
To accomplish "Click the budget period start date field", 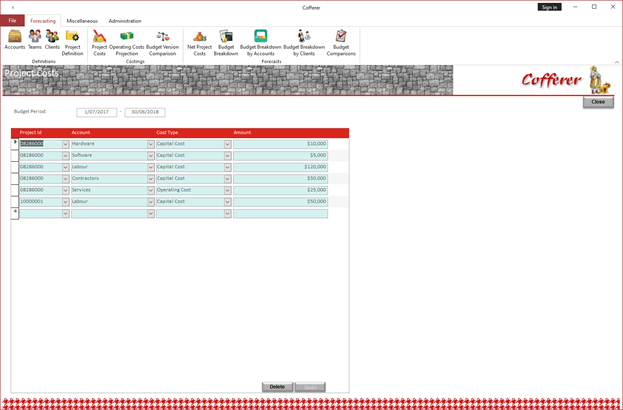I will (x=97, y=112).
